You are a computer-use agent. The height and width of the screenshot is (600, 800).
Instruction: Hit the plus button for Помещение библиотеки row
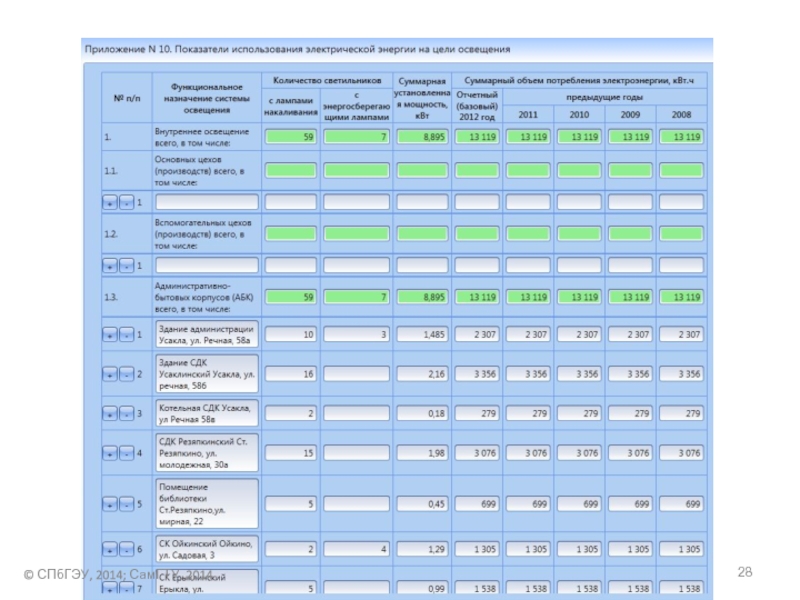110,505
